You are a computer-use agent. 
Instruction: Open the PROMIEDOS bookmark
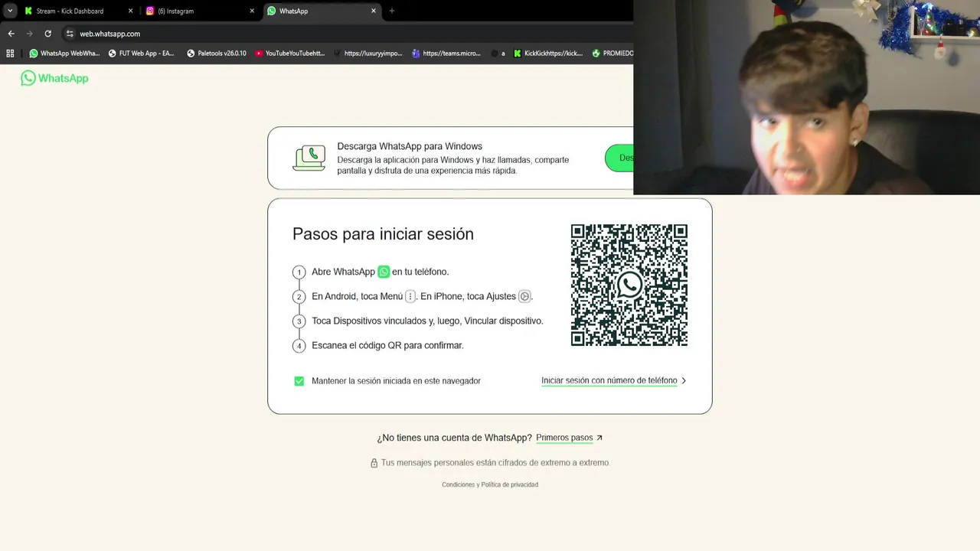[612, 54]
